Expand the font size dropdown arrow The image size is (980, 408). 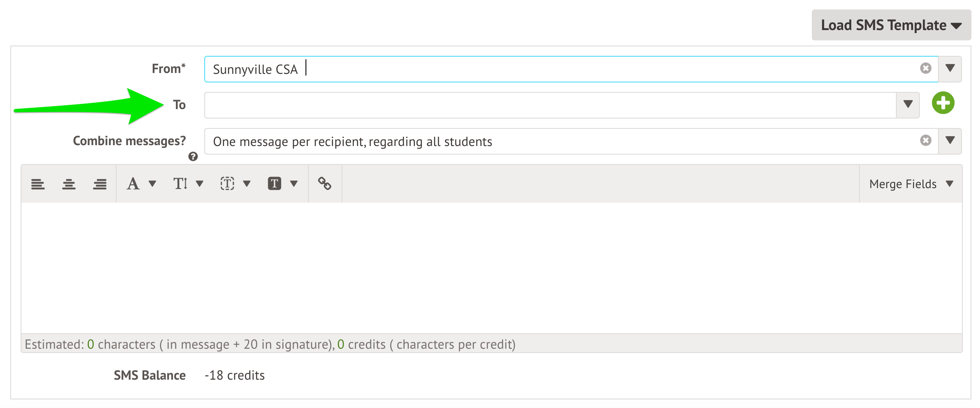200,184
